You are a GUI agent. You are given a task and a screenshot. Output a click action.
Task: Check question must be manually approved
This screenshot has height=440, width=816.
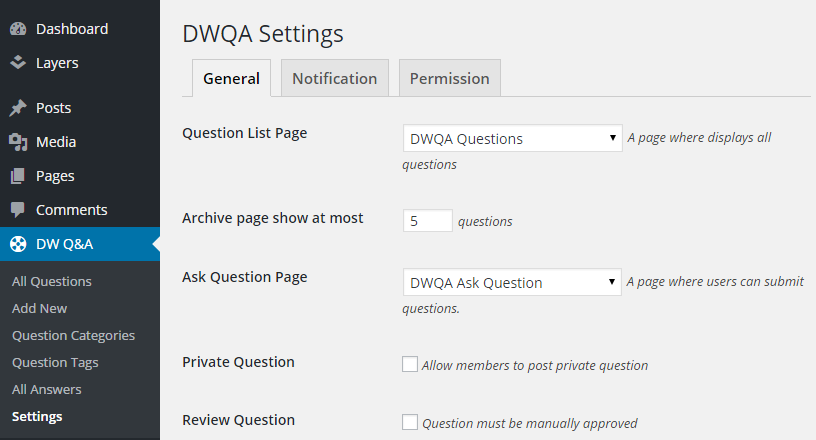pyautogui.click(x=410, y=422)
